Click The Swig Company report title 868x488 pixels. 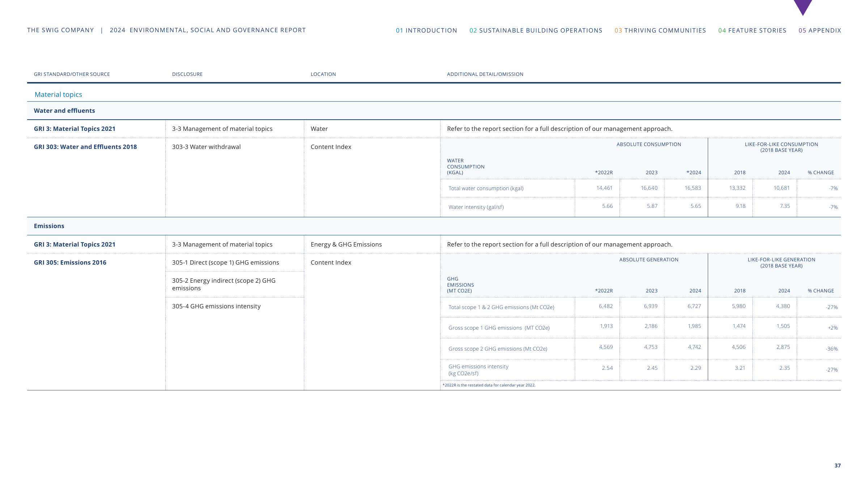click(166, 30)
